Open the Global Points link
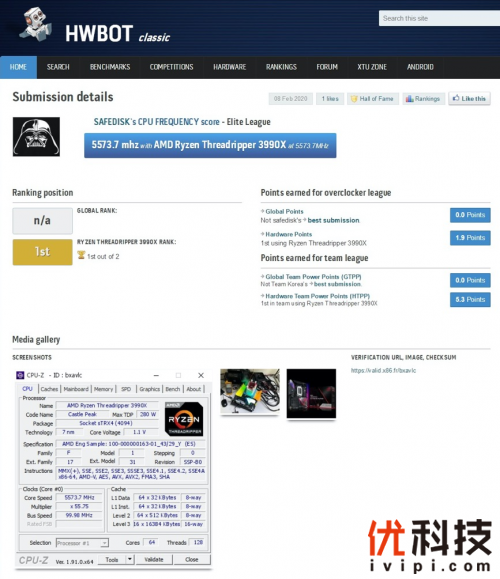Image resolution: width=500 pixels, height=579 pixels. (x=284, y=212)
